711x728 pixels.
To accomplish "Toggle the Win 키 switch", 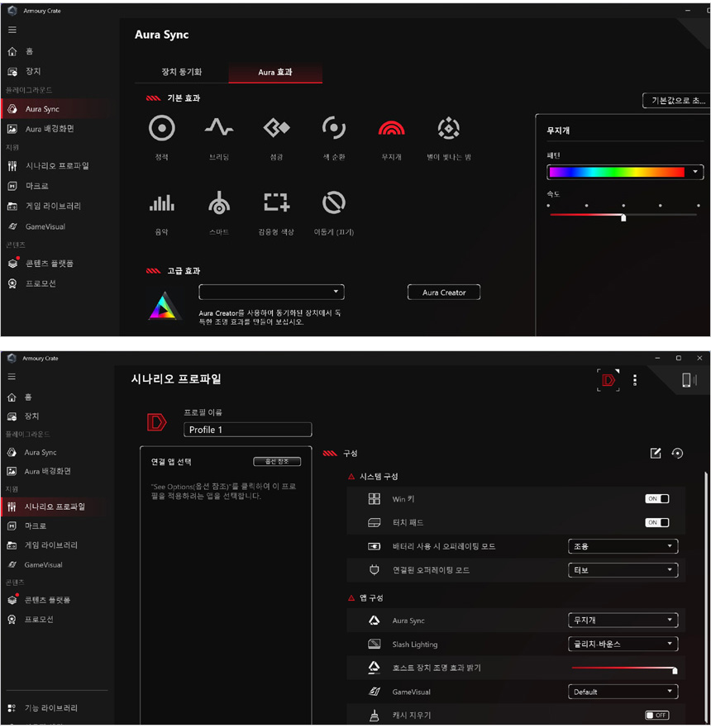I will (x=656, y=499).
